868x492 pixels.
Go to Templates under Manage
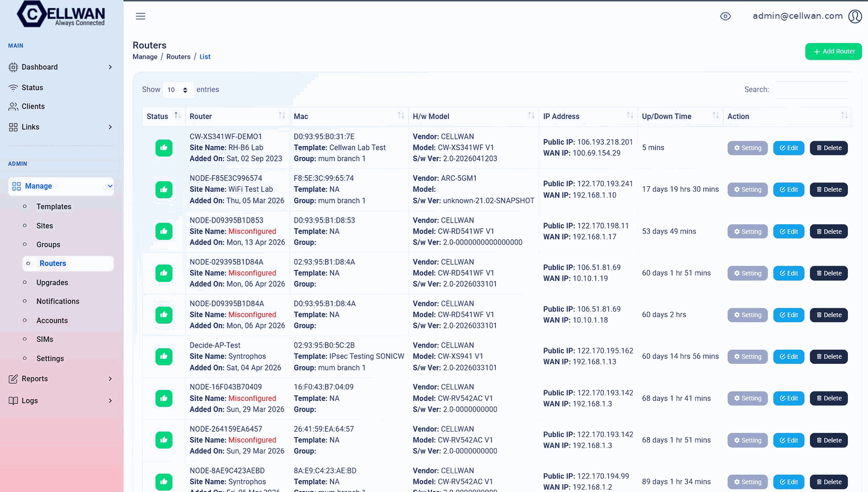coord(54,207)
